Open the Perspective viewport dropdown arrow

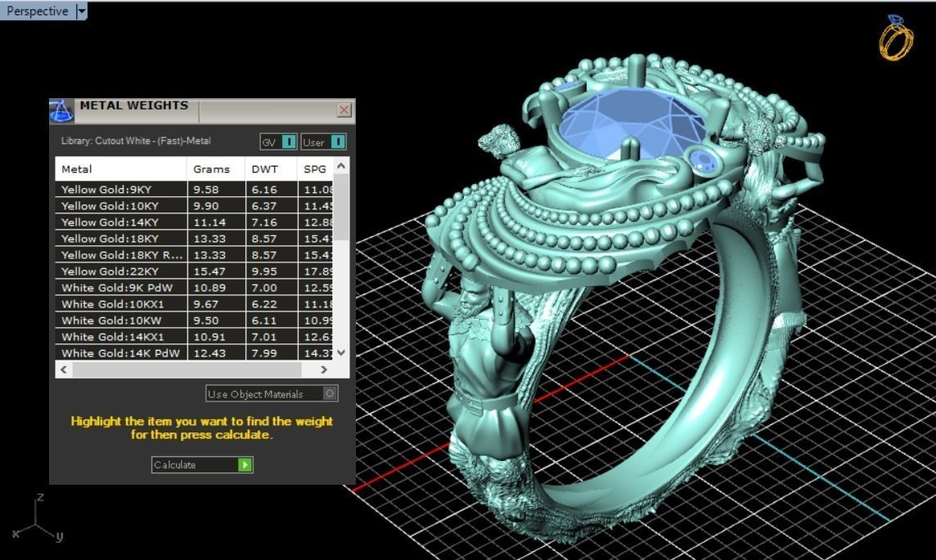coord(82,11)
